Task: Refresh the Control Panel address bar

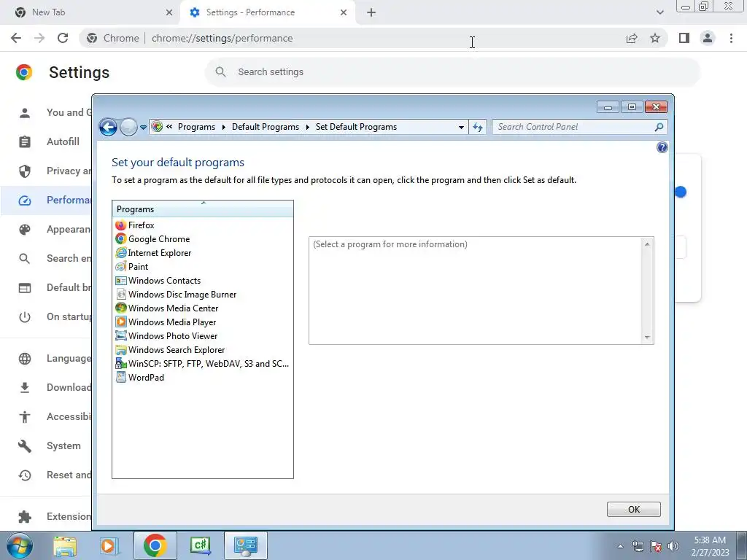Action: click(x=478, y=127)
